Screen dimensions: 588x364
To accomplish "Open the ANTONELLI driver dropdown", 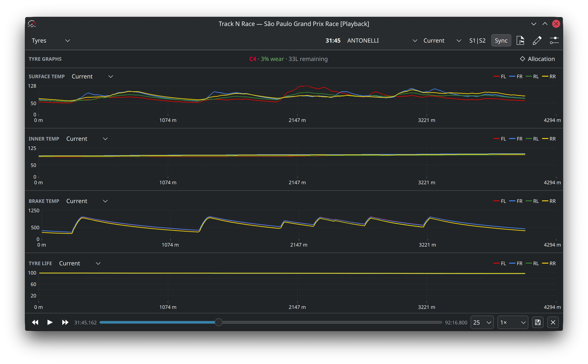I will [x=382, y=40].
